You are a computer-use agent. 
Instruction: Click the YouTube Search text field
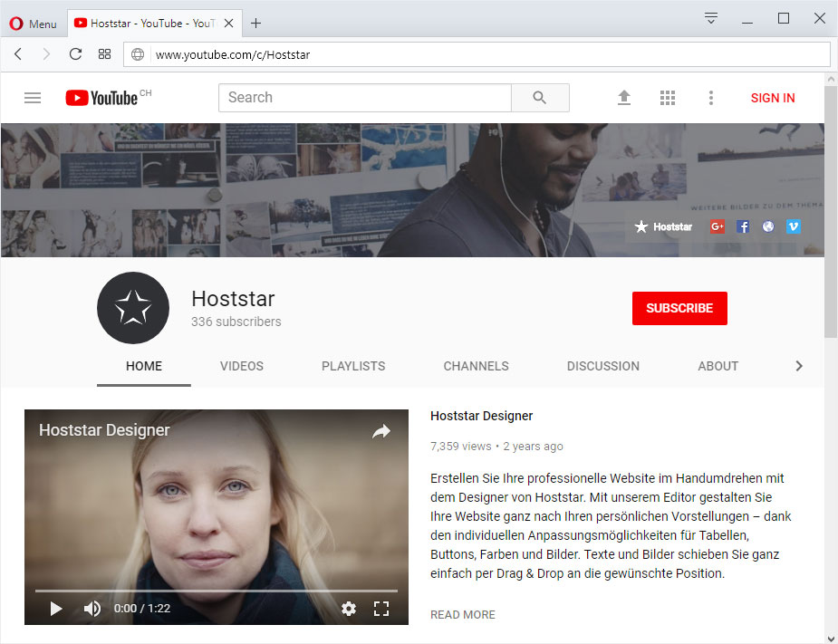(365, 98)
